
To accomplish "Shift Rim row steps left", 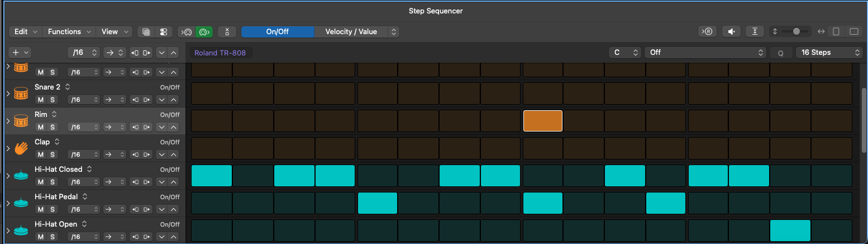I will (135, 127).
